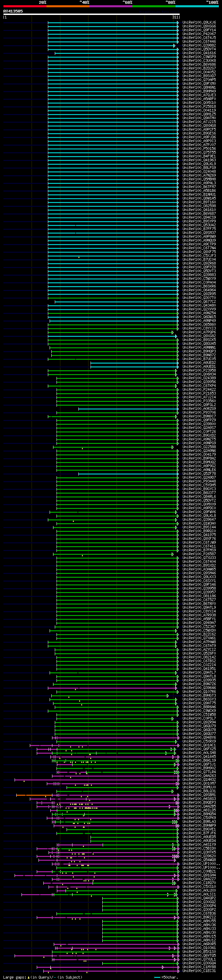Open hit UniRef100_P42067
222x980 pixels.
click(x=199, y=34)
